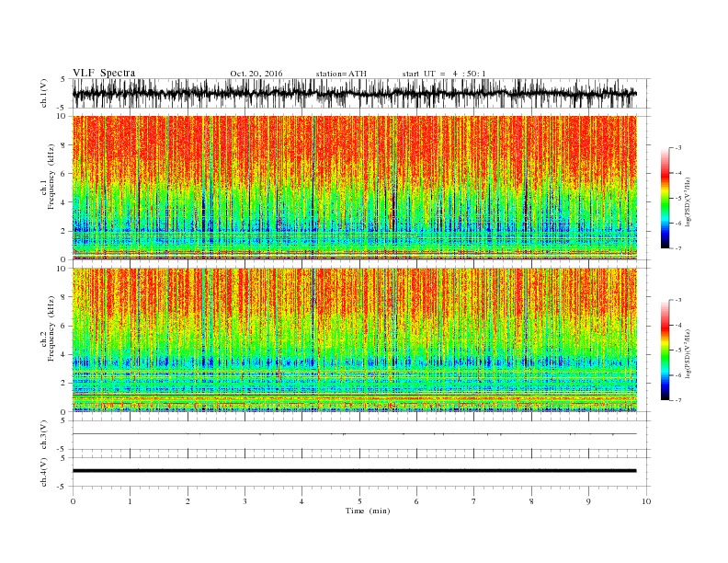Click time axis tick label "5"
728x563 pixels.
359,501
